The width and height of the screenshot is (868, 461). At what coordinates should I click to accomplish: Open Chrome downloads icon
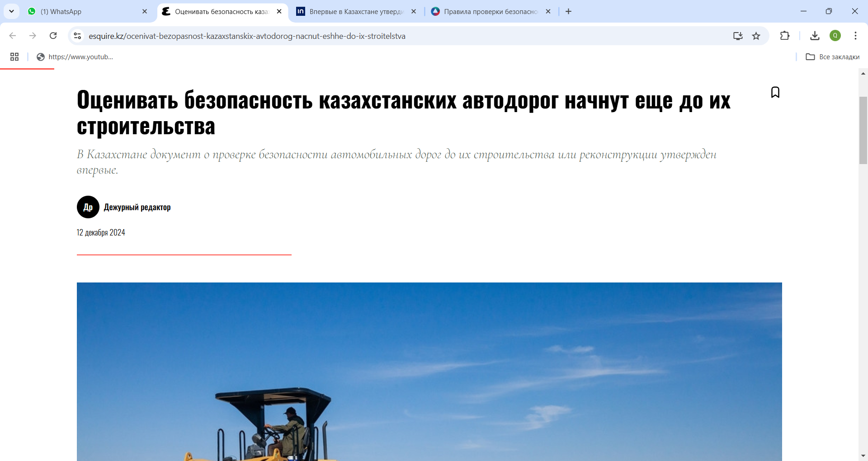pyautogui.click(x=815, y=36)
